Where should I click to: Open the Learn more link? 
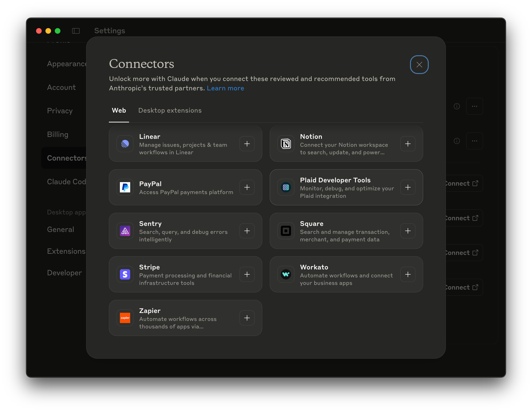point(225,88)
